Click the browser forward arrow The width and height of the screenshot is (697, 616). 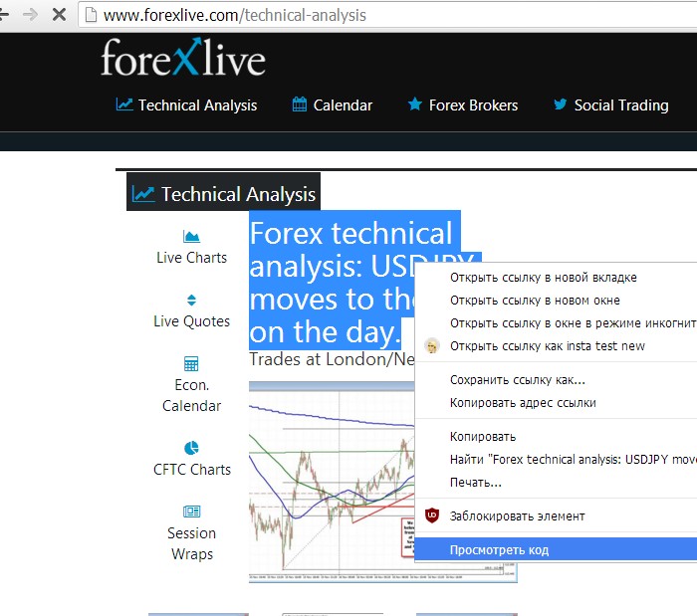[30, 15]
